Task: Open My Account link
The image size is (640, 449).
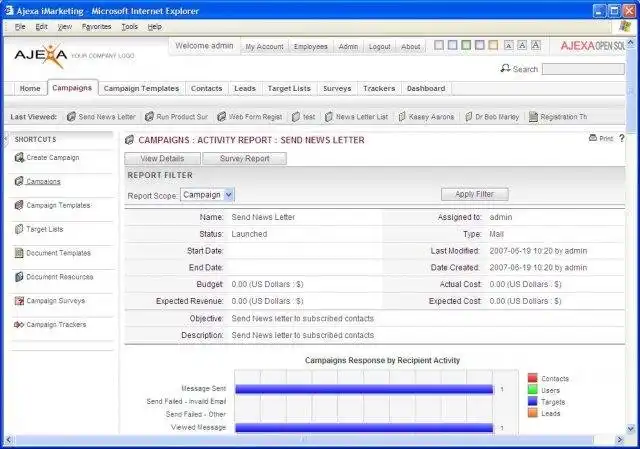Action: (x=264, y=47)
